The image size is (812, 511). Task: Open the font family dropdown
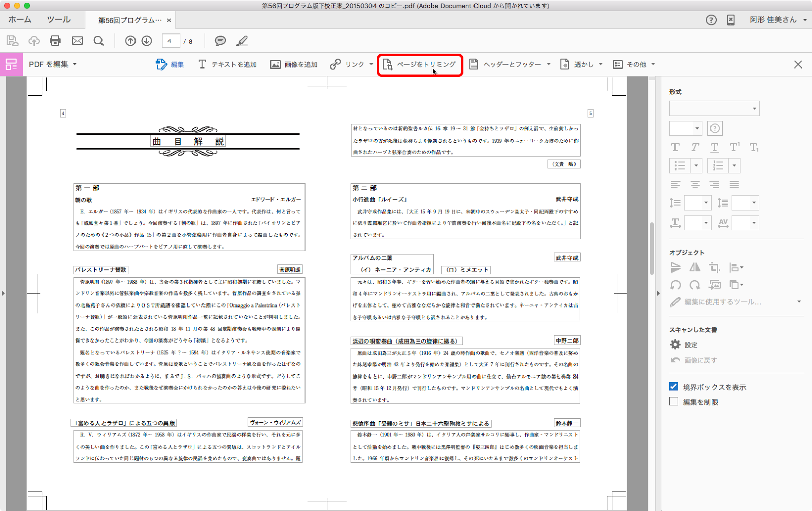pyautogui.click(x=714, y=109)
